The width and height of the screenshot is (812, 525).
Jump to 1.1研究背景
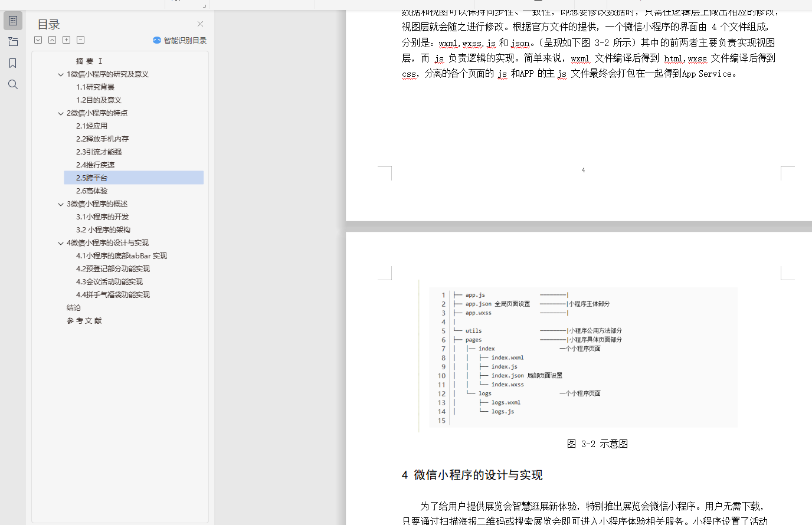pos(95,87)
